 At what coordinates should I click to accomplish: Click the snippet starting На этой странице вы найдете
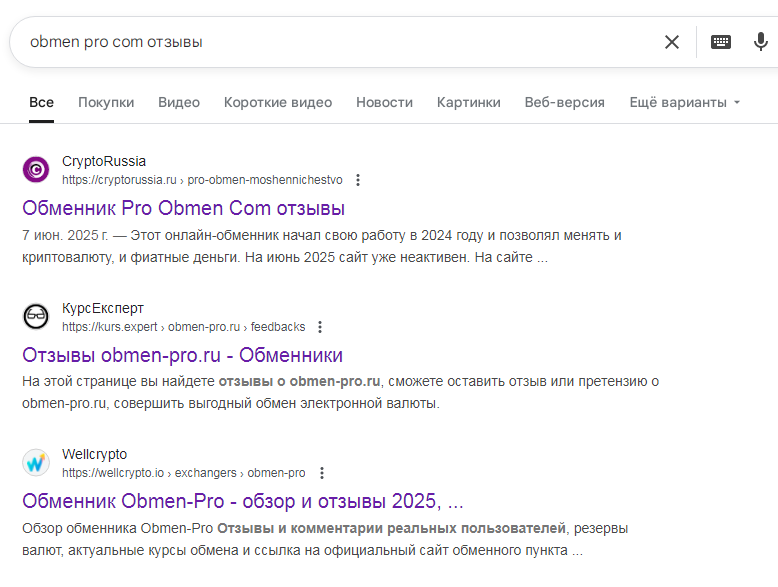[x=340, y=392]
